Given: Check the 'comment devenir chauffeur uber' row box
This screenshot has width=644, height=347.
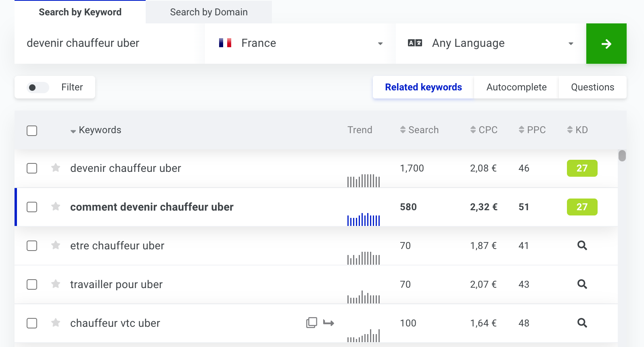Looking at the screenshot, I should pyautogui.click(x=32, y=207).
